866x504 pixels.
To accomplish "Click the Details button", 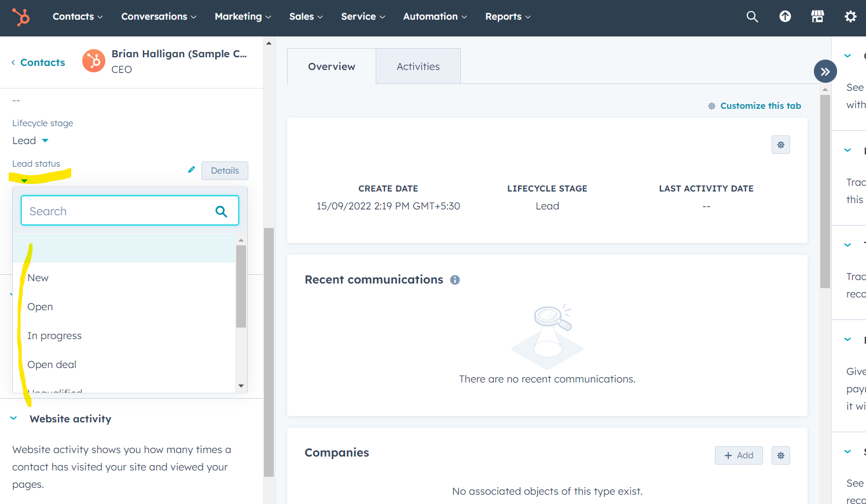I will (x=225, y=171).
